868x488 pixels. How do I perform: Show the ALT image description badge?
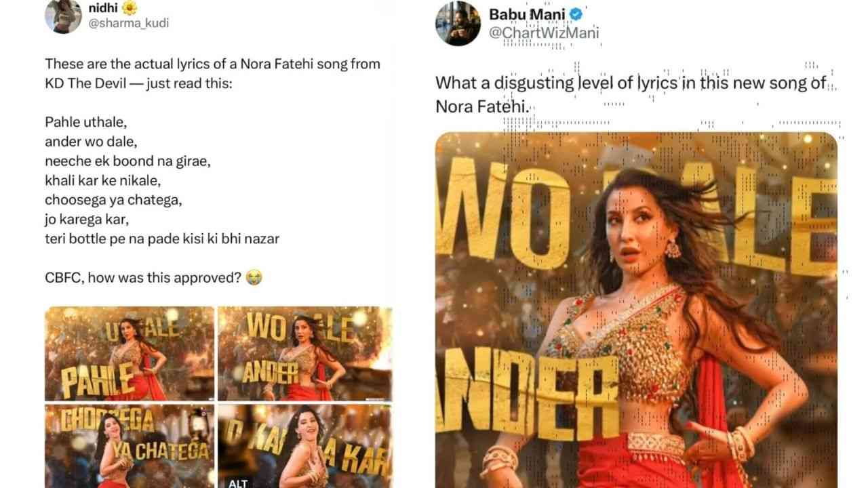pyautogui.click(x=238, y=483)
